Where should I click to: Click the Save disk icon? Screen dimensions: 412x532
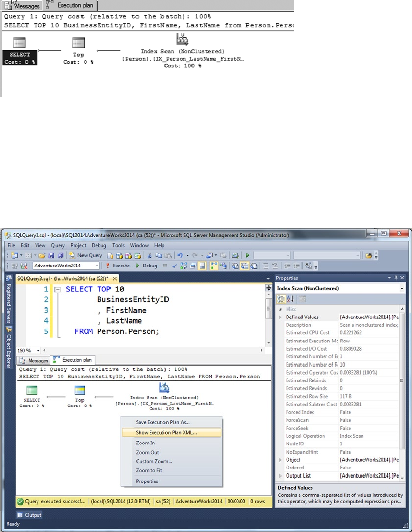[51, 255]
